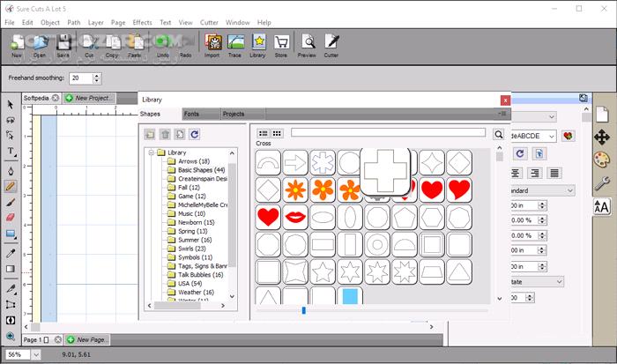The image size is (617, 364).
Task: Open the Effects menu
Action: (x=142, y=22)
